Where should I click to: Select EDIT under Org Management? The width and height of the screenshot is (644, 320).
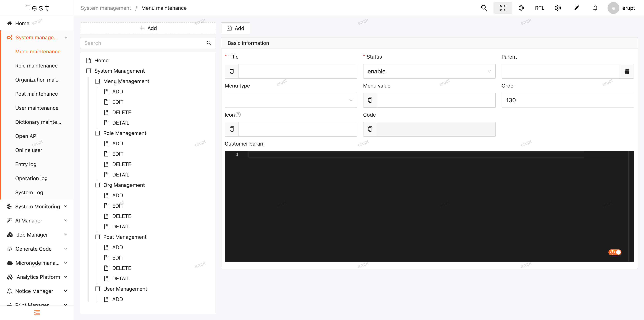[x=118, y=206]
